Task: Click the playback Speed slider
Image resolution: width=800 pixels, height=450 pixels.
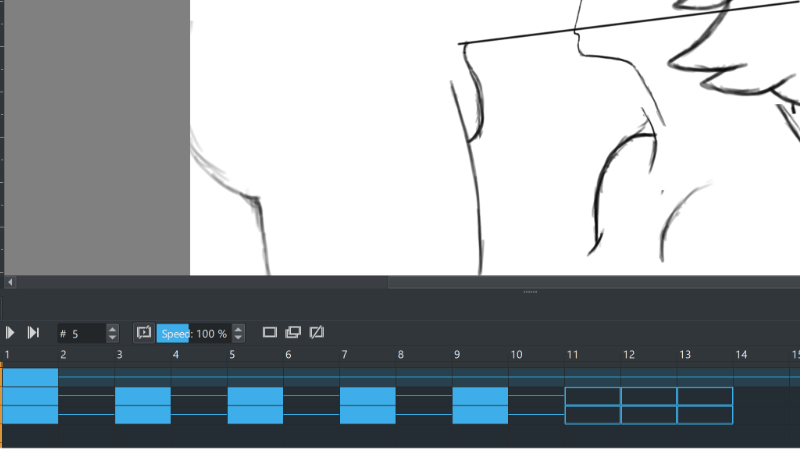Action: [194, 333]
